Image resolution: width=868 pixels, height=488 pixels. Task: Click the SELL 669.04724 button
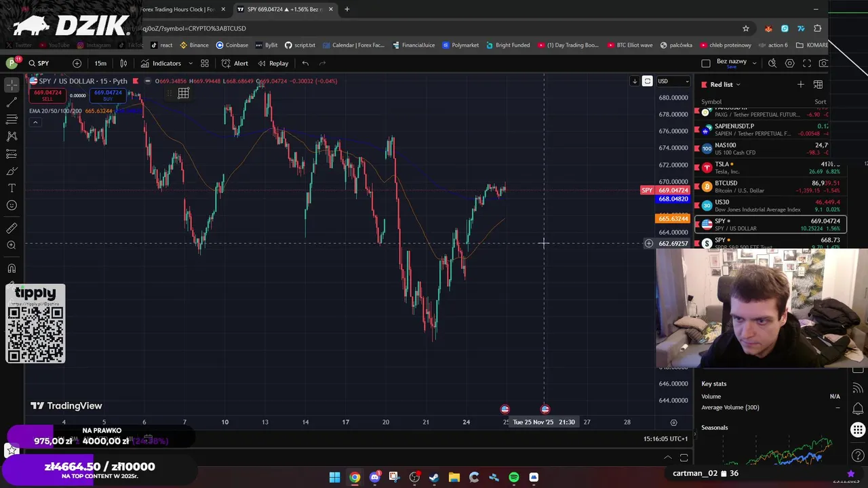47,96
